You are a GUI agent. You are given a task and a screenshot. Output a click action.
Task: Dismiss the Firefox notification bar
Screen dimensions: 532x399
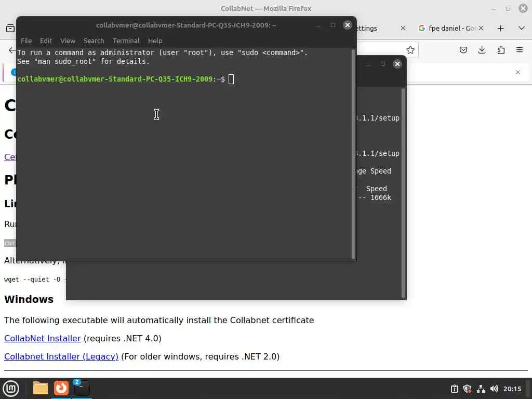518,72
